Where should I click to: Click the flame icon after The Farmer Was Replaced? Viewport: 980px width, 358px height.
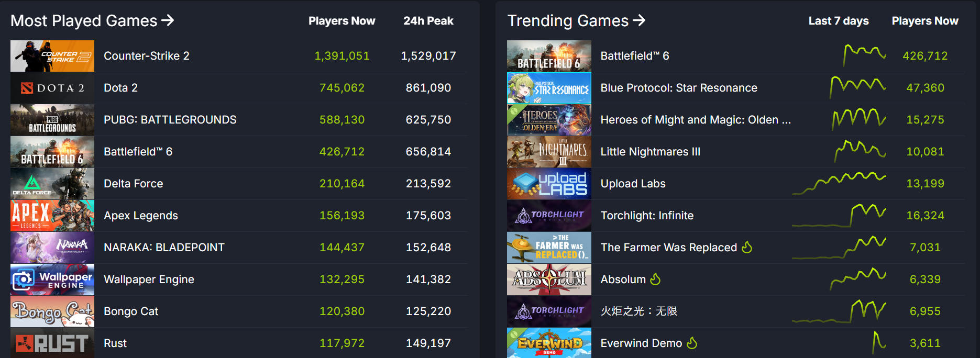pos(747,247)
